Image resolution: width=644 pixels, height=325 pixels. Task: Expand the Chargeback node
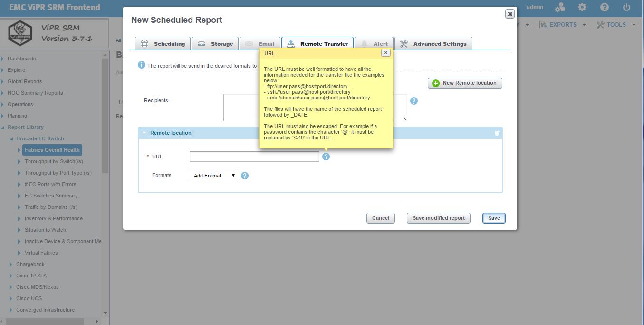[x=11, y=264]
